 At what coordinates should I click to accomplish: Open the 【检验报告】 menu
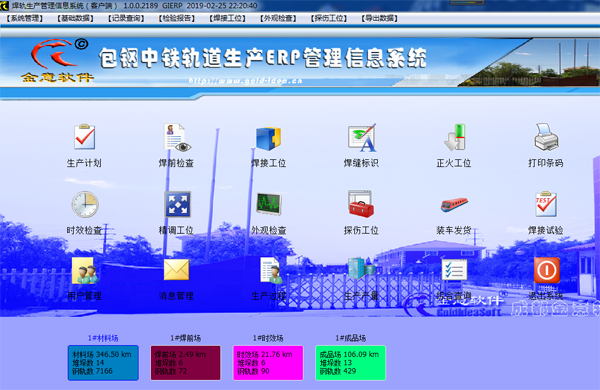coord(177,18)
